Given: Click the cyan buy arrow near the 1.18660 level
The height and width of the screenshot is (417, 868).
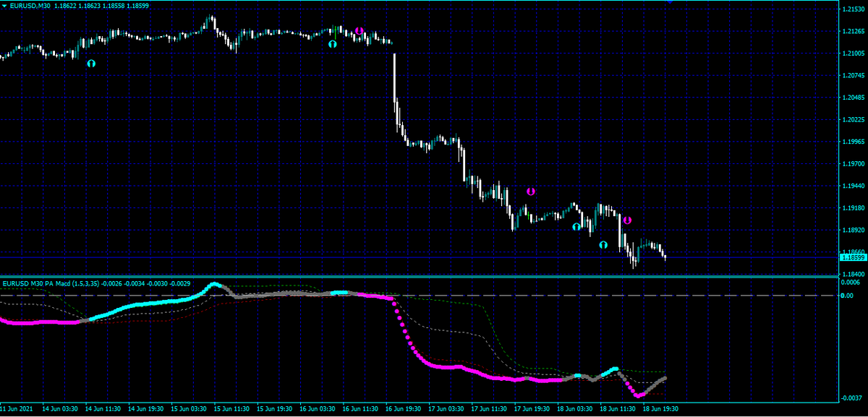Looking at the screenshot, I should coord(603,245).
